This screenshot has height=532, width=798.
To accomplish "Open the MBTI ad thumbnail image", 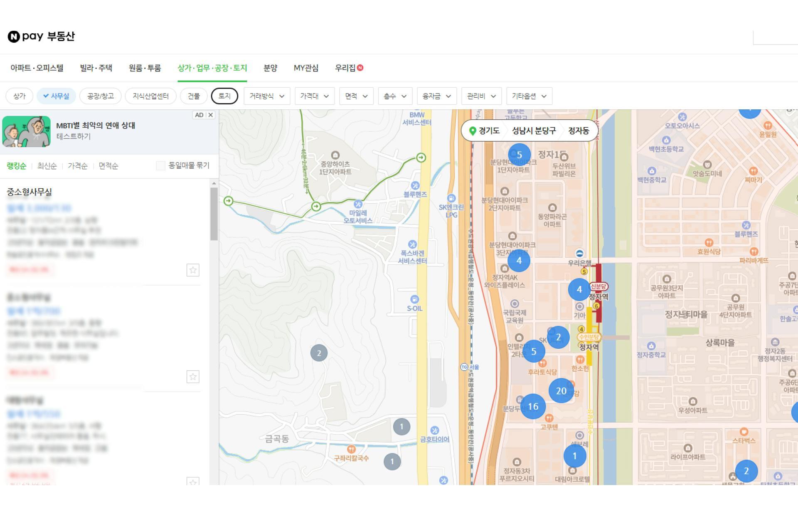I will (26, 131).
